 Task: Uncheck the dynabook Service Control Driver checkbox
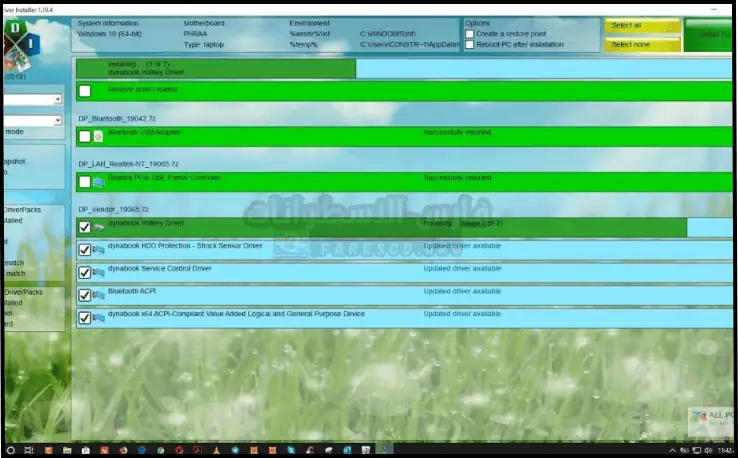point(85,273)
